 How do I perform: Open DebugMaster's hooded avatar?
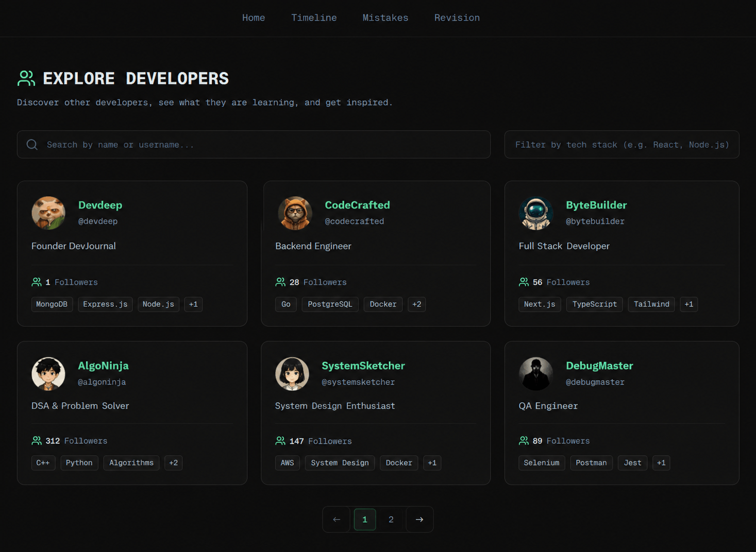tap(536, 374)
